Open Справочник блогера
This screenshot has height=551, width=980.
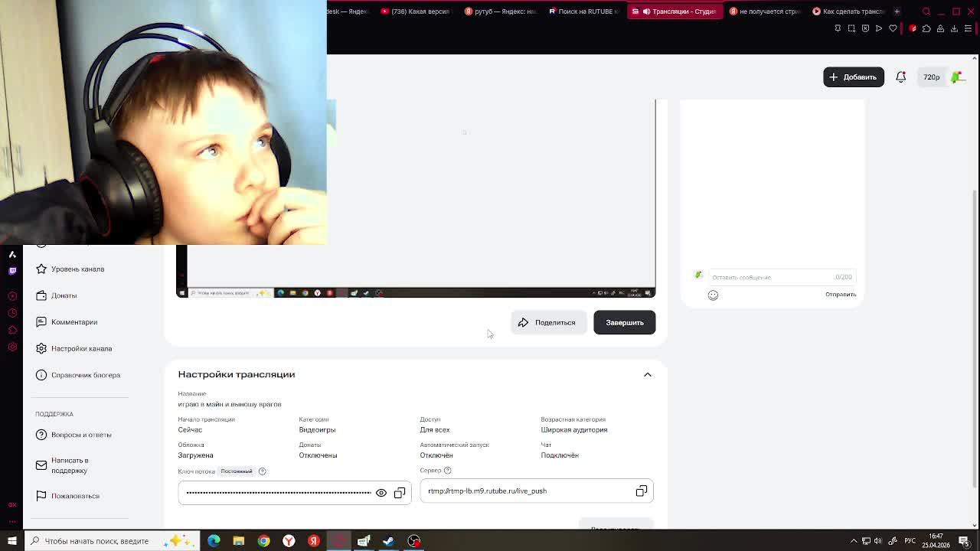tap(78, 375)
